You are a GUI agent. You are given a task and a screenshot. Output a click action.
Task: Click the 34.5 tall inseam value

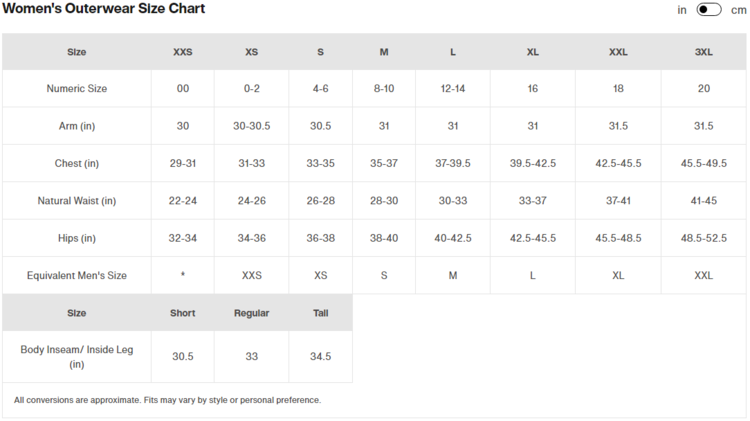pos(321,357)
